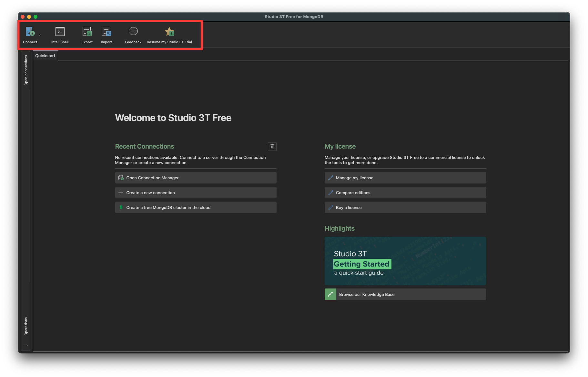Open the Open connections side panel
The height and width of the screenshot is (377, 588).
point(26,70)
